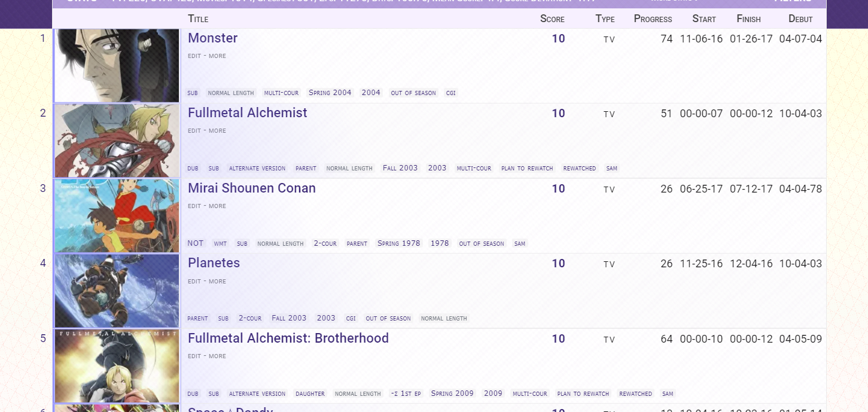Viewport: 868px width, 412px height.
Task: Click the Fullmetal Alchemist: Brotherhood cover image
Action: coord(117,366)
